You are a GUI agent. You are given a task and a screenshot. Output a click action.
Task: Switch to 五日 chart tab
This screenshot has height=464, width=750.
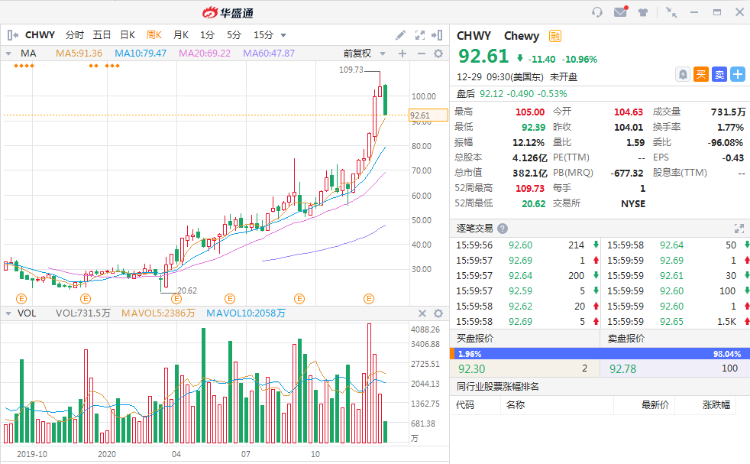pyautogui.click(x=102, y=35)
